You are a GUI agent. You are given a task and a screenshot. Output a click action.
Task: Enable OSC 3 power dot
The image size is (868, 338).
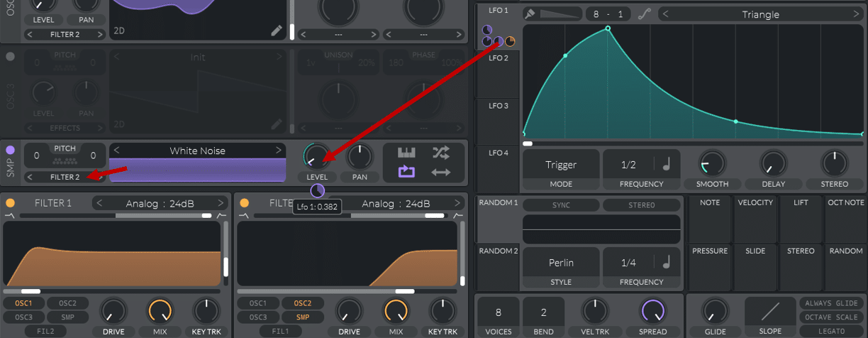point(10,57)
